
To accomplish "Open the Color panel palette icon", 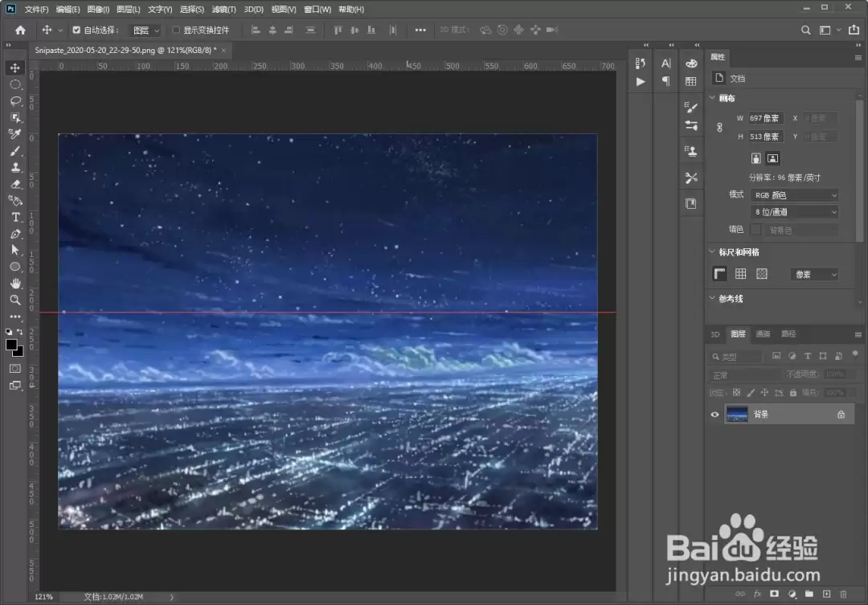I will (x=691, y=63).
